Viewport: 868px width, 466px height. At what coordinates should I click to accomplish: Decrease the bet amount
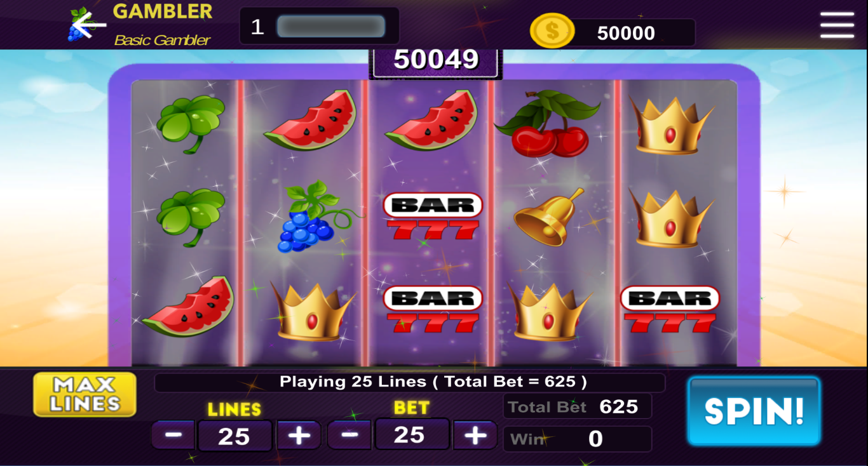tap(349, 435)
